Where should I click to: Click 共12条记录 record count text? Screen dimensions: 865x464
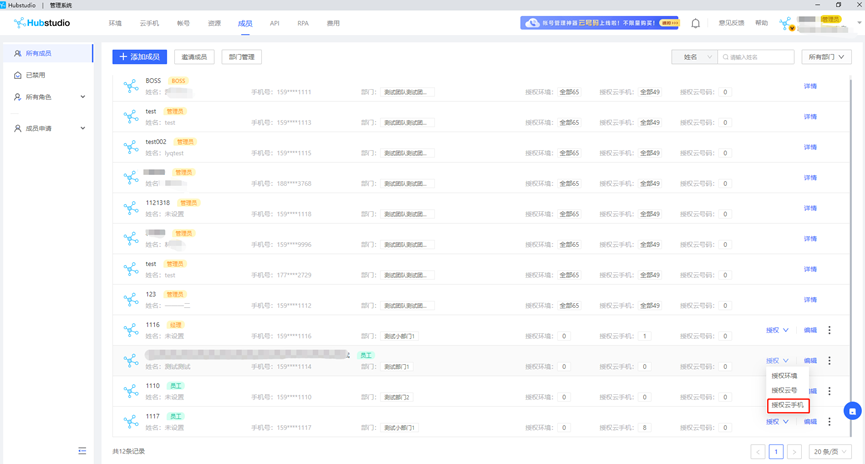(129, 451)
